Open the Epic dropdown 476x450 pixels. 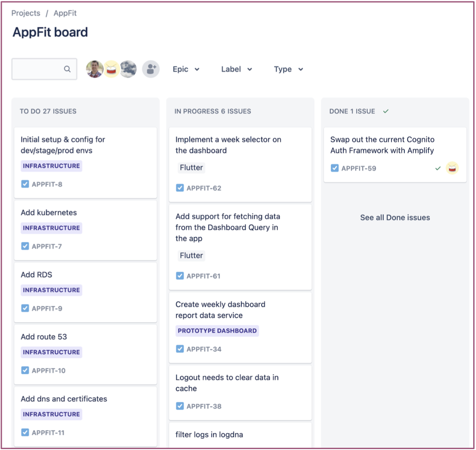186,69
